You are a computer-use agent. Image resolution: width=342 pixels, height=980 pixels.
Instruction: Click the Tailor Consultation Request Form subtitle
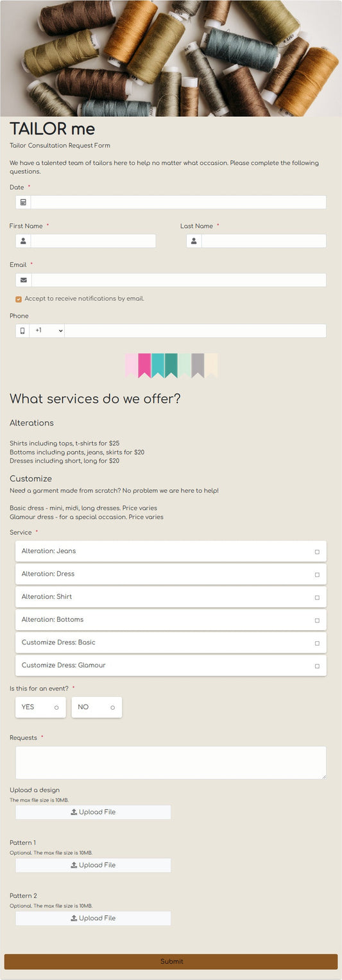click(60, 146)
